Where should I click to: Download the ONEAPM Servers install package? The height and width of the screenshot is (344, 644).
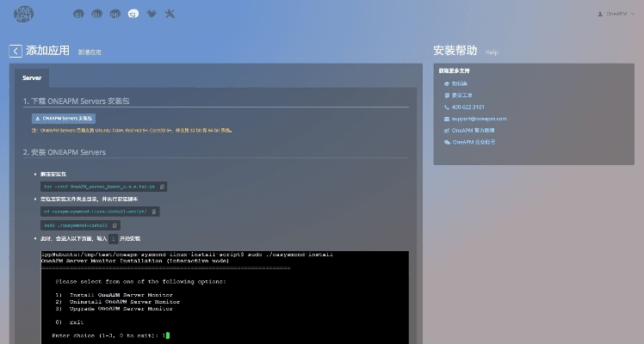click(65, 118)
